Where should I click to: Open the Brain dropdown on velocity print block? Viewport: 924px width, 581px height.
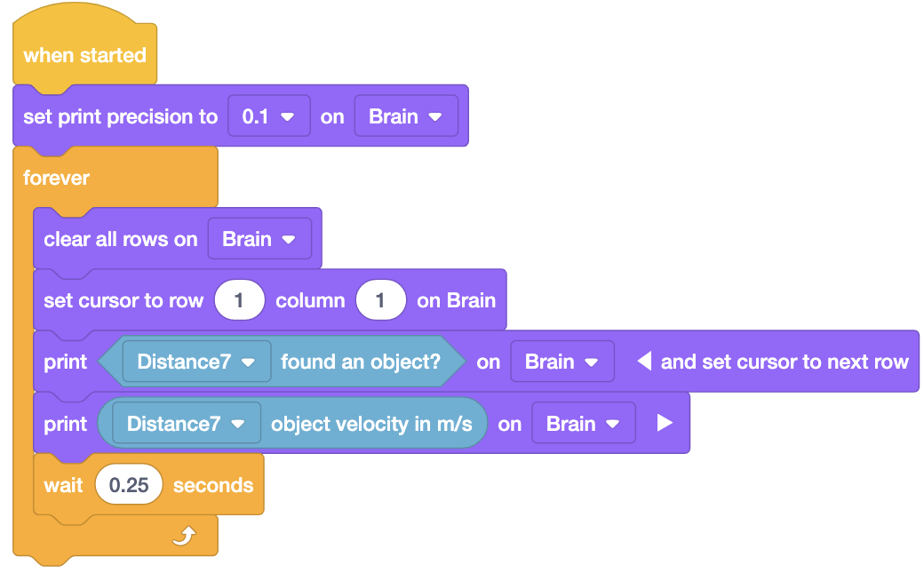click(x=584, y=423)
